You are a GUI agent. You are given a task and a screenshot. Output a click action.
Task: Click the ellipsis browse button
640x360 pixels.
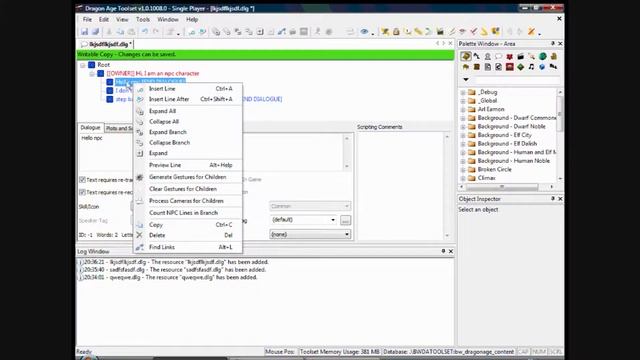[x=345, y=220]
